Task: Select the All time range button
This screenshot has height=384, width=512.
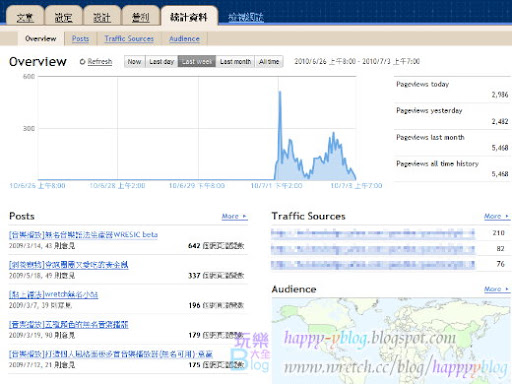Action: click(x=269, y=61)
